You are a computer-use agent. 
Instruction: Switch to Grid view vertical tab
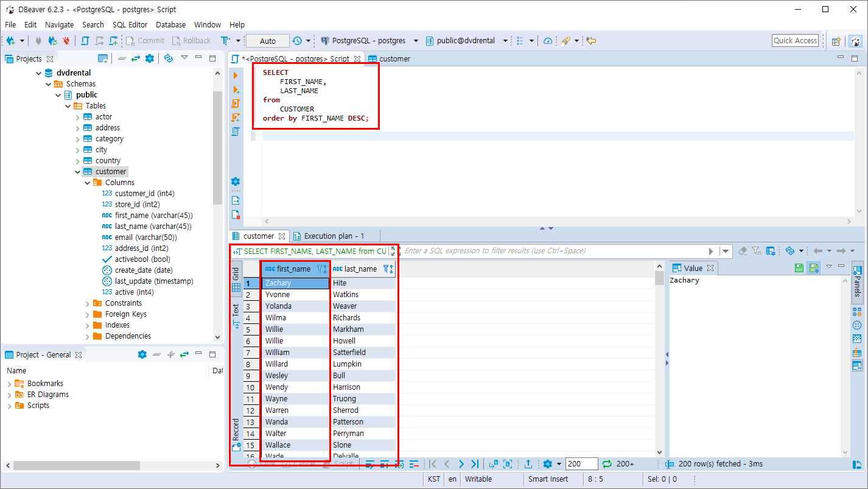236,278
